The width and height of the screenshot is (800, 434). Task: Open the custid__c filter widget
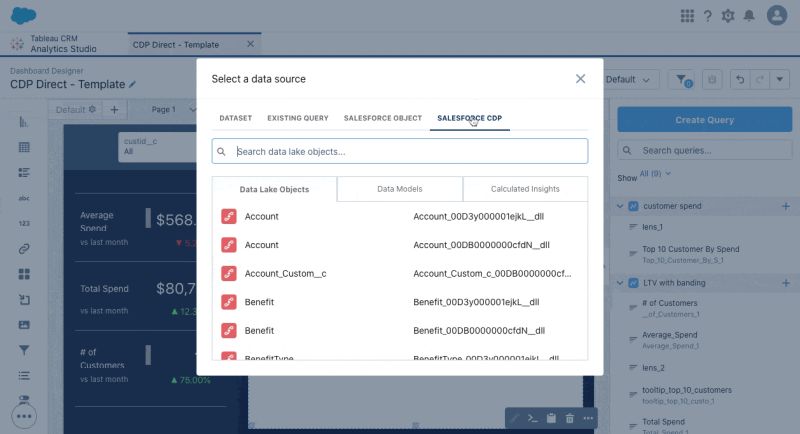coord(158,147)
